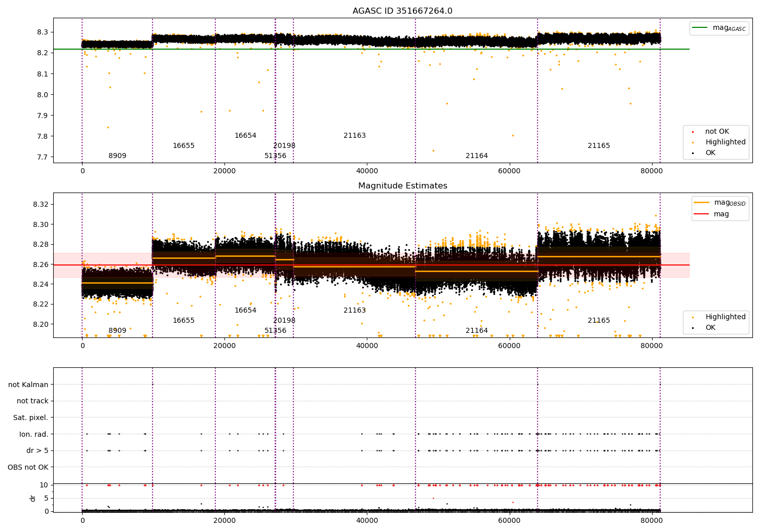This screenshot has width=760, height=532.
Task: Click the plot title 'AGASC ID 351667264.0'
Action: click(x=403, y=11)
